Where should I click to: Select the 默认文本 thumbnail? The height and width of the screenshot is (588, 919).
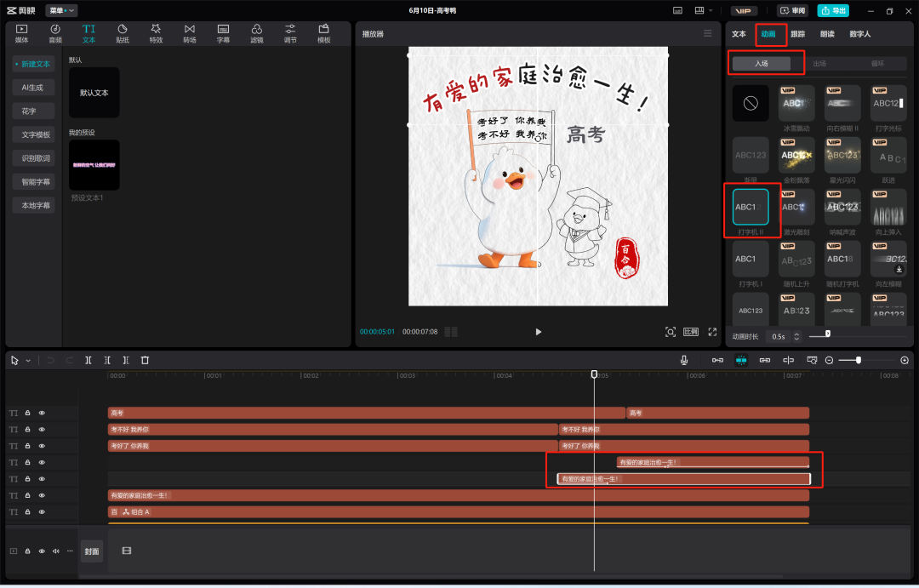coord(94,93)
